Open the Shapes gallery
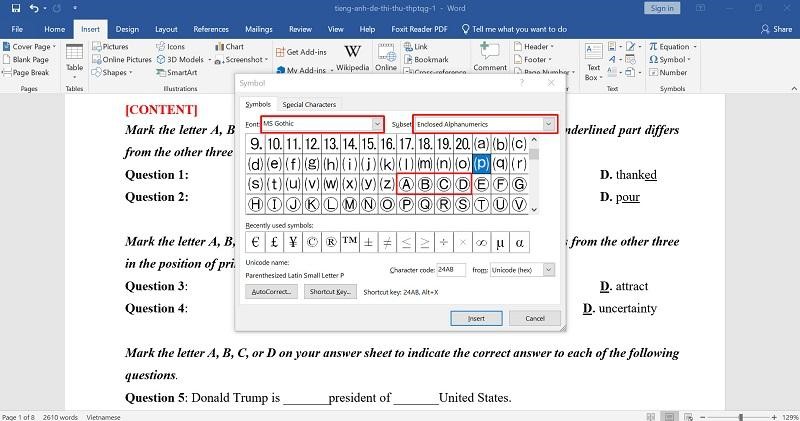 [x=112, y=72]
